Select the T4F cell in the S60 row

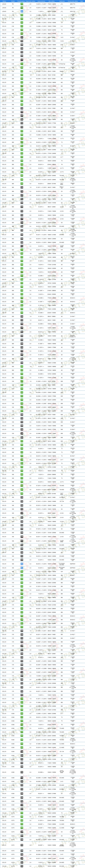(62, 250)
